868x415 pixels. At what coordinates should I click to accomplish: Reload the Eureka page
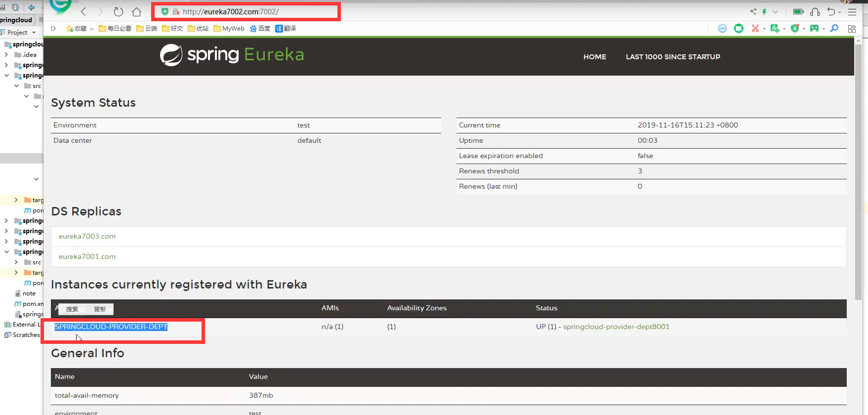coord(119,11)
